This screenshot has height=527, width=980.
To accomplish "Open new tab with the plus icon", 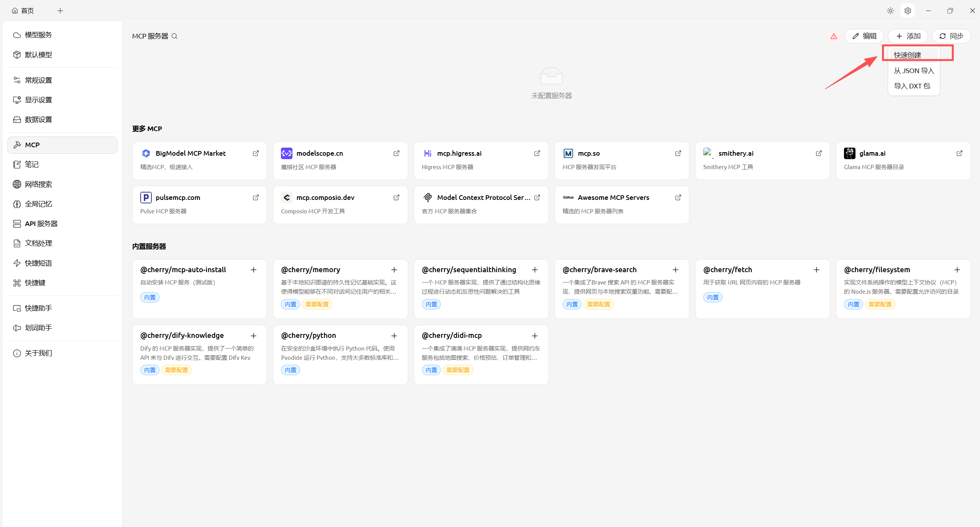I will [x=60, y=11].
